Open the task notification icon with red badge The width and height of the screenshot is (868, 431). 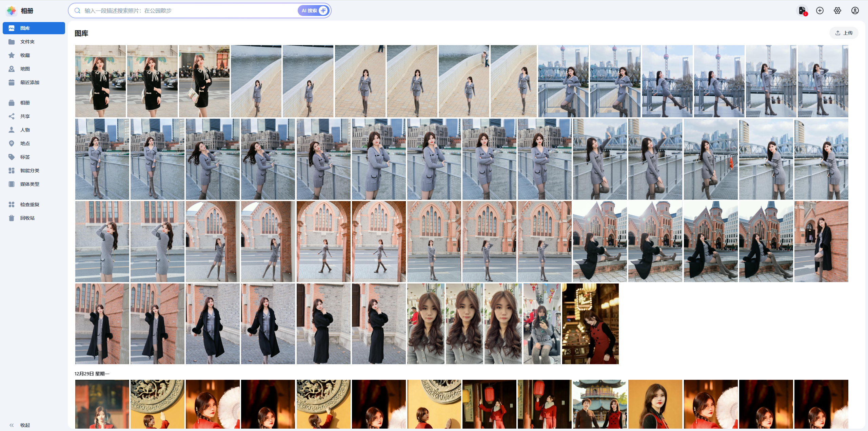coord(802,11)
